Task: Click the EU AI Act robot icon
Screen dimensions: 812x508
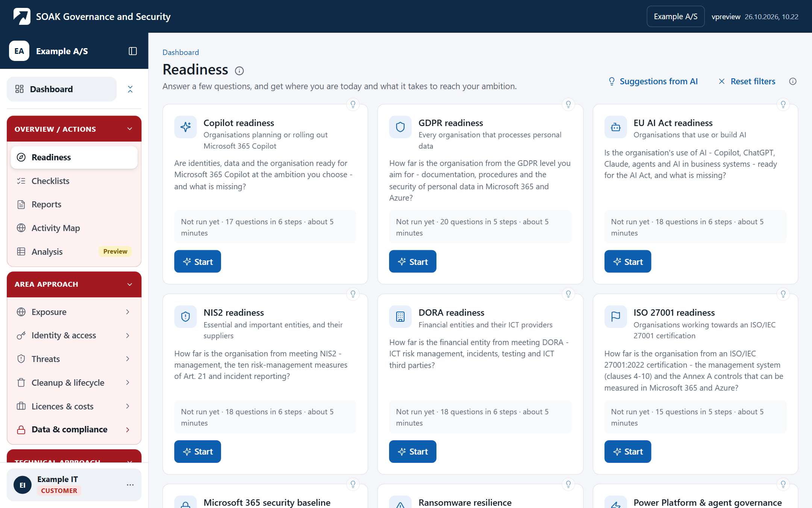Action: (616, 127)
